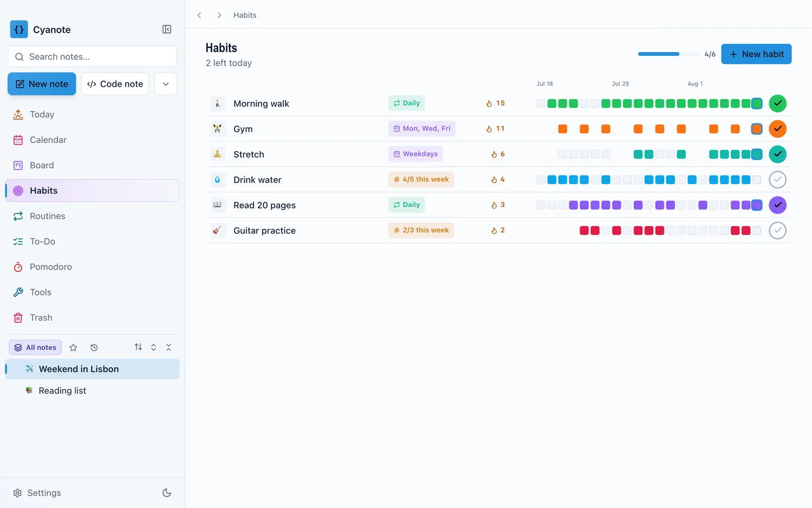Open Pomodoro timer in the sidebar
812x508 pixels.
[92, 267]
